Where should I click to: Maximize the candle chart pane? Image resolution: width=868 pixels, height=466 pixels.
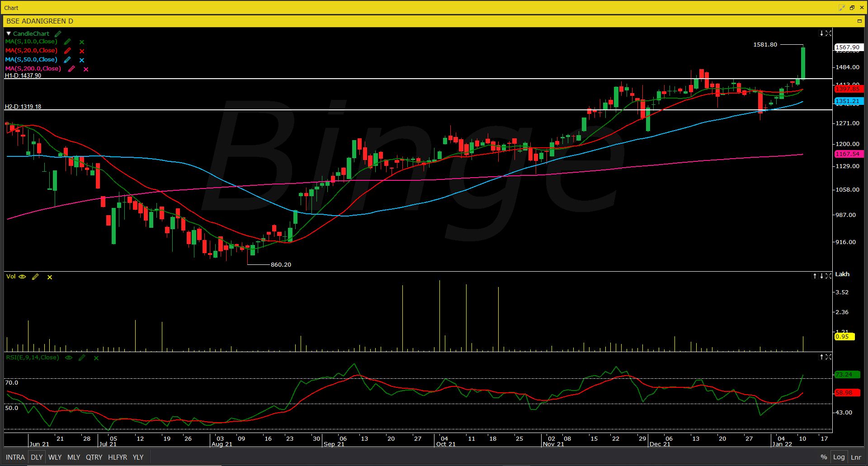pos(828,33)
